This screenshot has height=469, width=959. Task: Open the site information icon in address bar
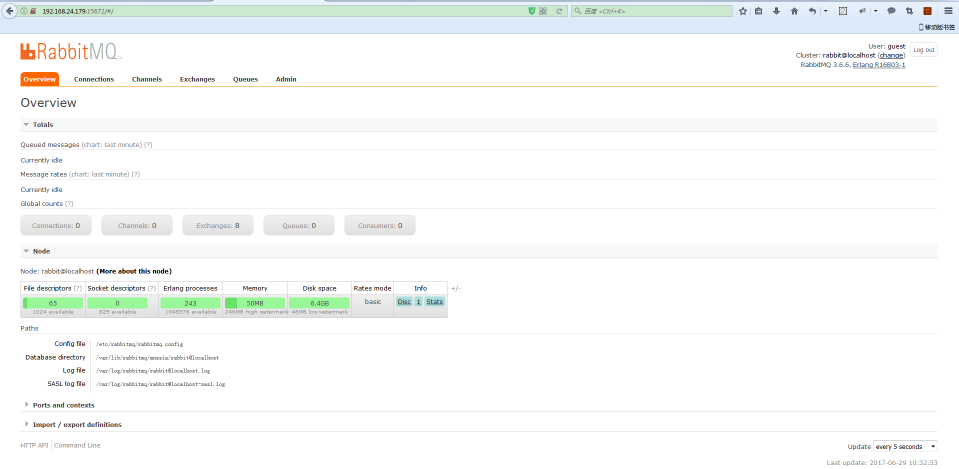pos(23,11)
